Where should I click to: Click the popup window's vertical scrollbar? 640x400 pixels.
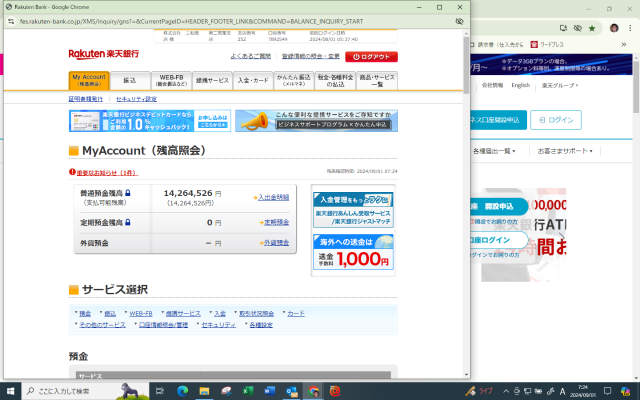click(467, 65)
